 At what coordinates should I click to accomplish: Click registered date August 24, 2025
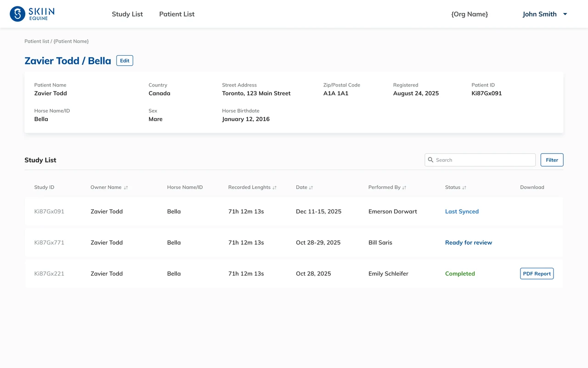tap(416, 93)
